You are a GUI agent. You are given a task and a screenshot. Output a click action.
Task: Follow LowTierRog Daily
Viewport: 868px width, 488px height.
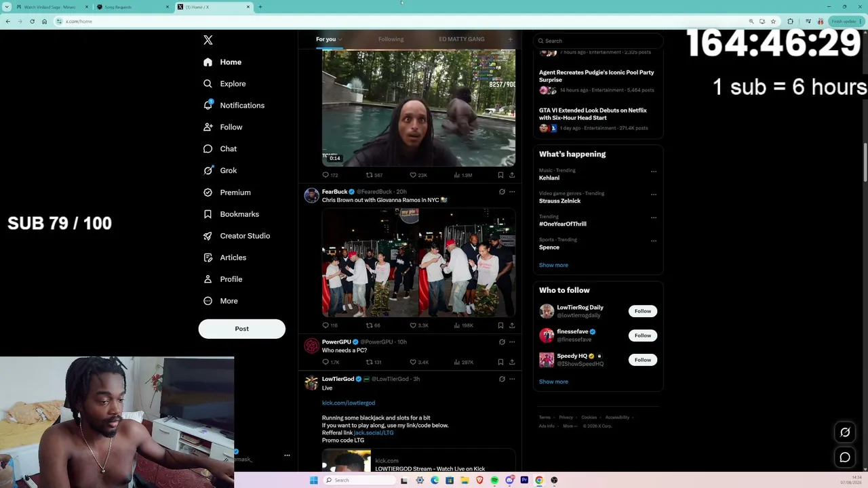click(x=643, y=311)
